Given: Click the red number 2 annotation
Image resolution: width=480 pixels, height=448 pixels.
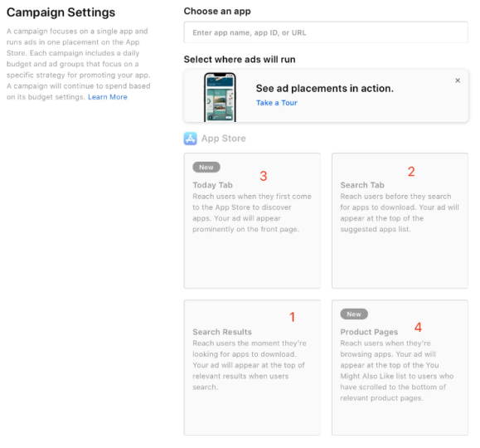Looking at the screenshot, I should click(x=411, y=172).
